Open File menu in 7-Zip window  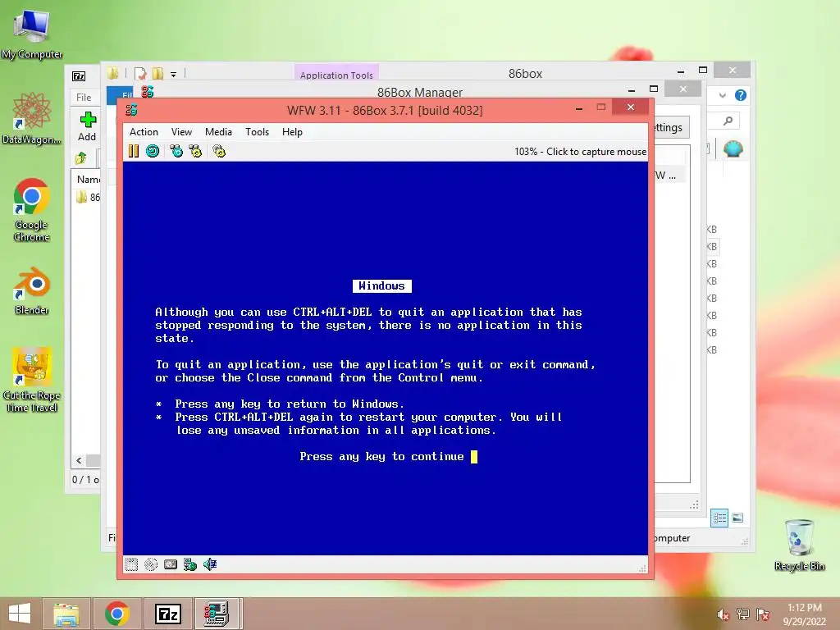click(84, 97)
